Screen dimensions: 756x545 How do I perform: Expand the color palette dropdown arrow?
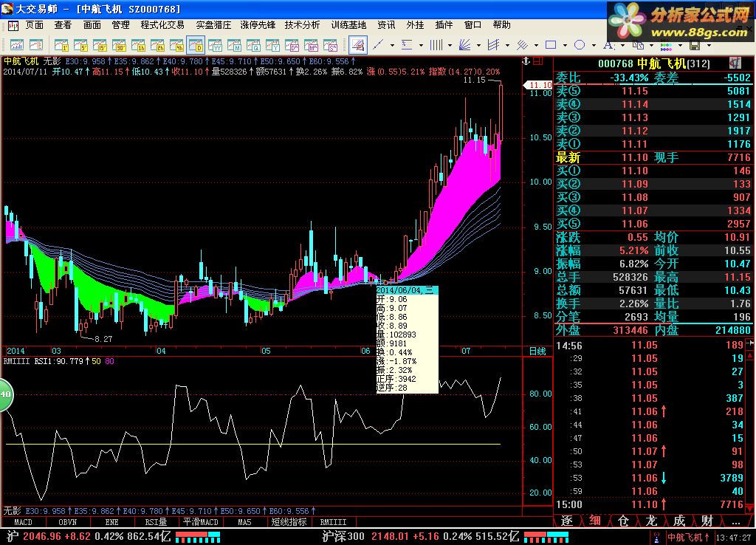pyautogui.click(x=680, y=45)
